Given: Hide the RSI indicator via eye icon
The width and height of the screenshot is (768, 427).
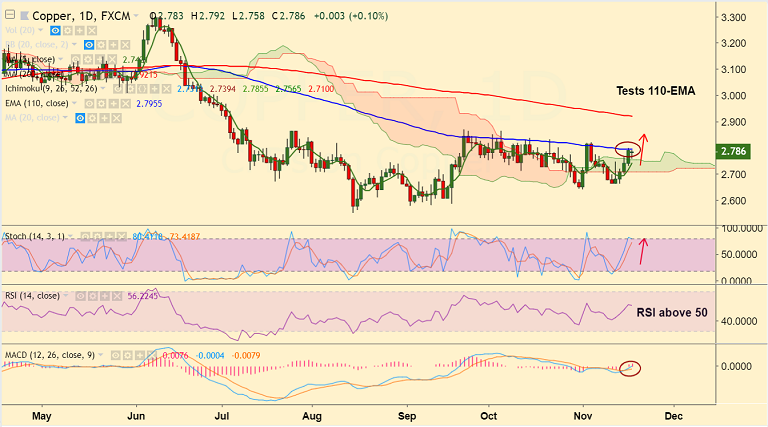Looking at the screenshot, I should coord(80,296).
